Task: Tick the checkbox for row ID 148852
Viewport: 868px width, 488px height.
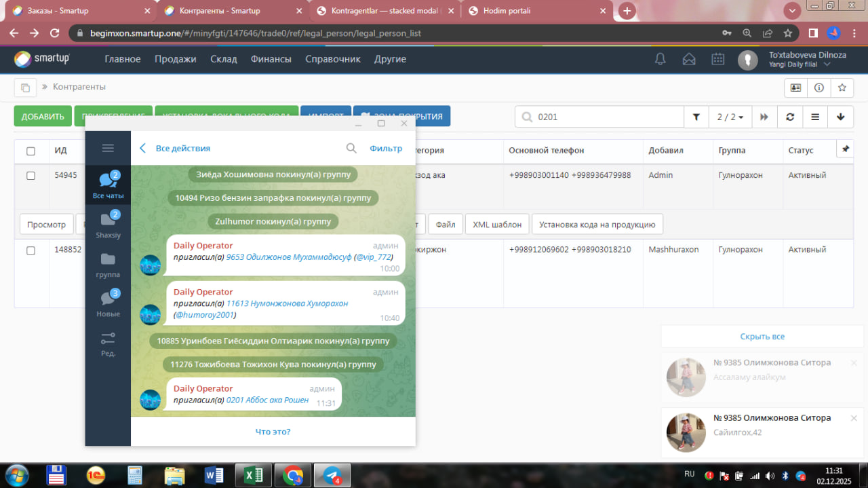Action: 31,250
